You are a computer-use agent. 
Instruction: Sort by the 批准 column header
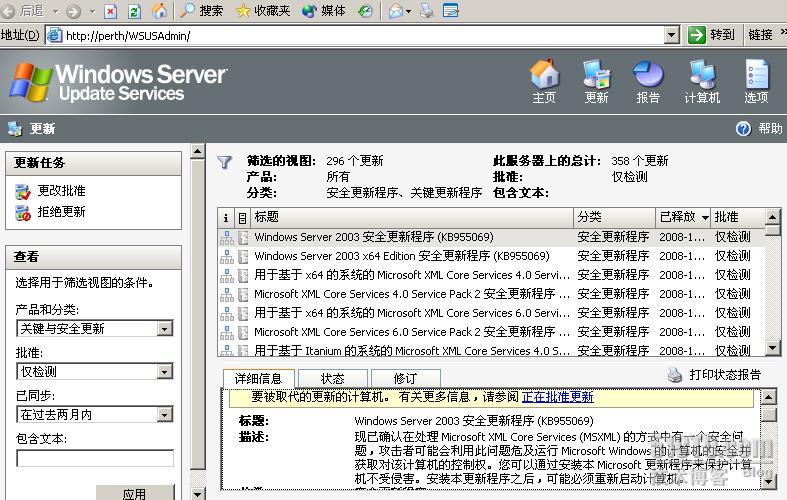click(x=737, y=217)
